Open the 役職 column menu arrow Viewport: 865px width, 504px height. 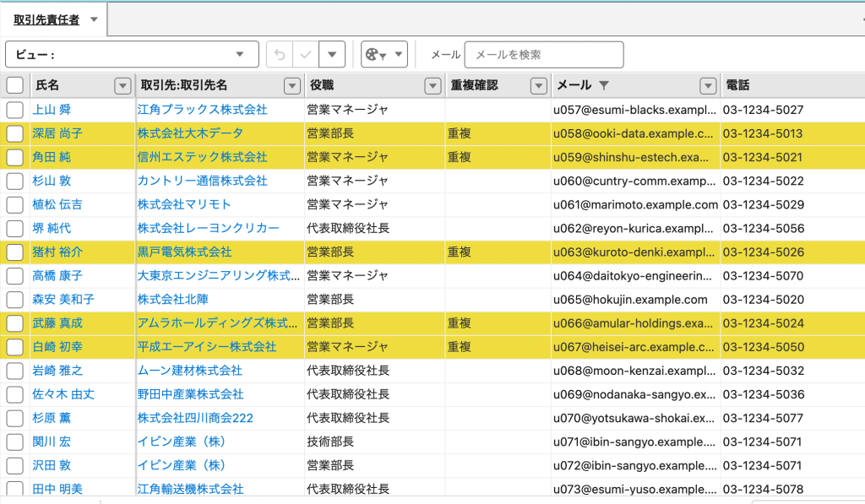[432, 85]
